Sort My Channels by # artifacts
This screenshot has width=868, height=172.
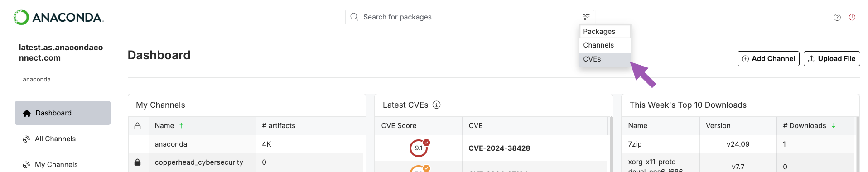pos(279,126)
